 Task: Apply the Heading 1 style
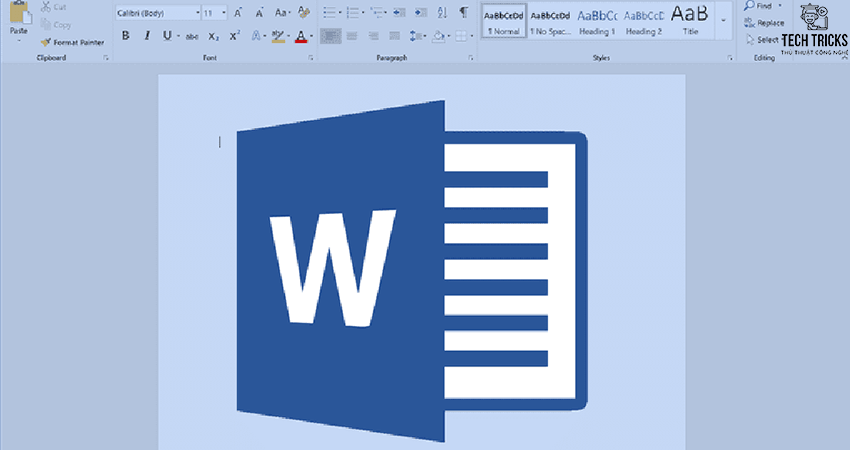pos(597,22)
